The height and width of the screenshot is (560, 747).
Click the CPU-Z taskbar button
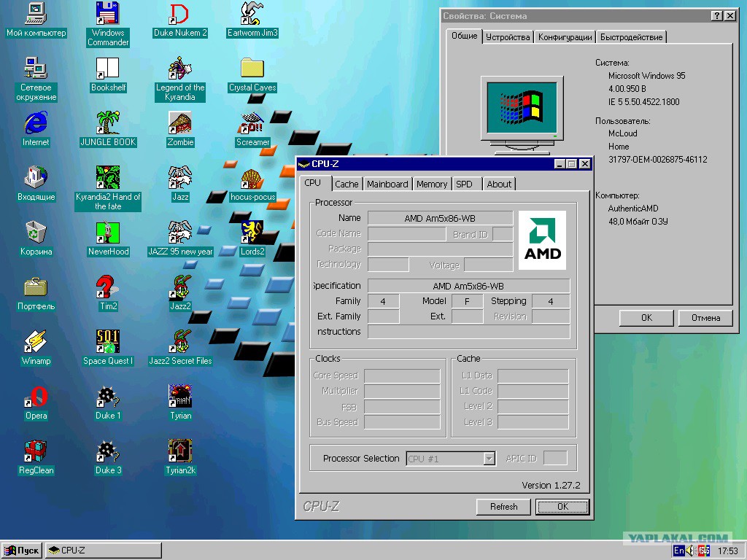pyautogui.click(x=104, y=551)
